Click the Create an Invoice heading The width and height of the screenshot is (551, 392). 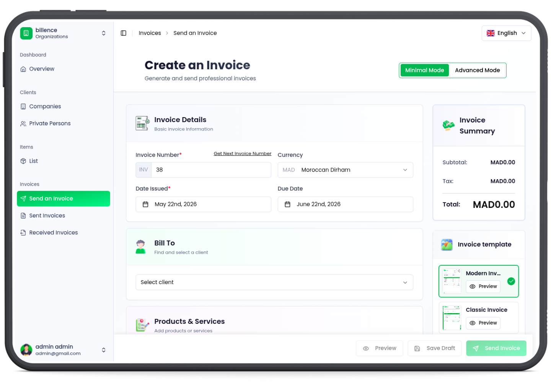pos(197,65)
